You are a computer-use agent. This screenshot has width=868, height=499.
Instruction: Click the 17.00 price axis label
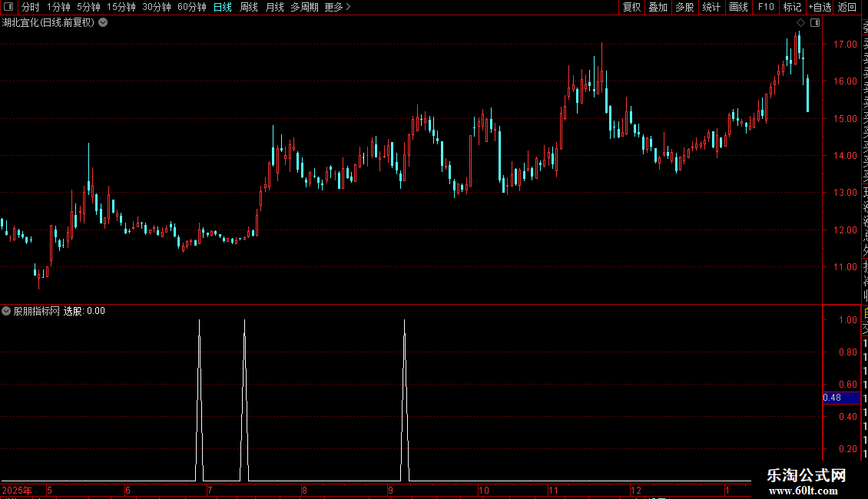click(845, 45)
